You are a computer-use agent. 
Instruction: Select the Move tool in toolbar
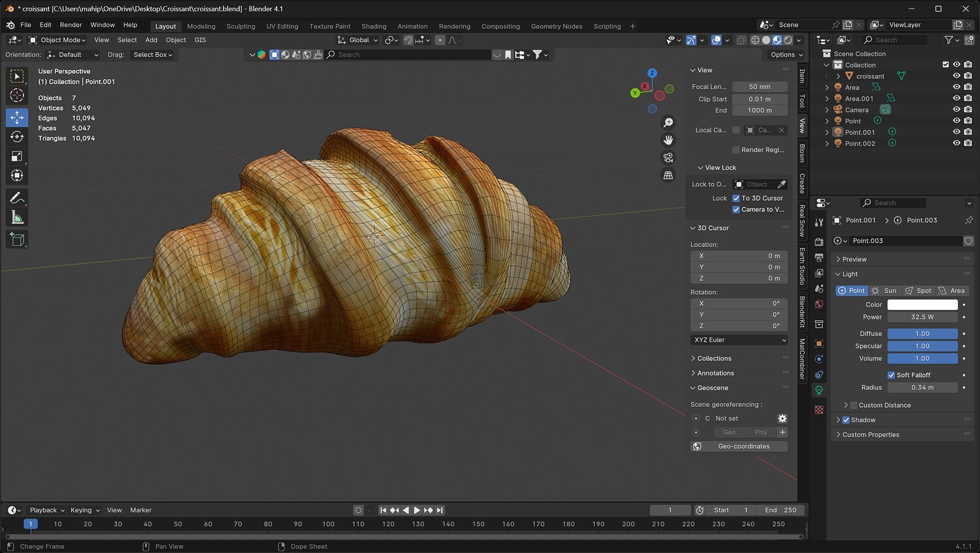(17, 118)
